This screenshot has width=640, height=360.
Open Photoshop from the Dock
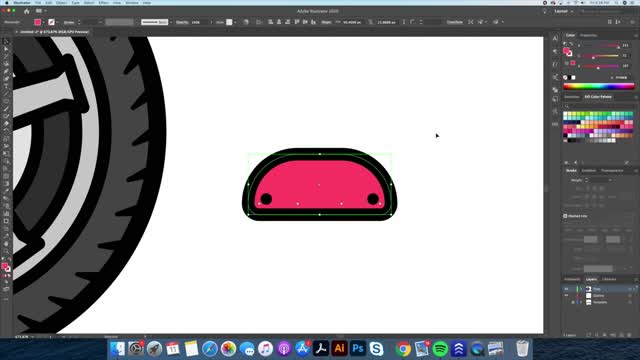coord(358,349)
